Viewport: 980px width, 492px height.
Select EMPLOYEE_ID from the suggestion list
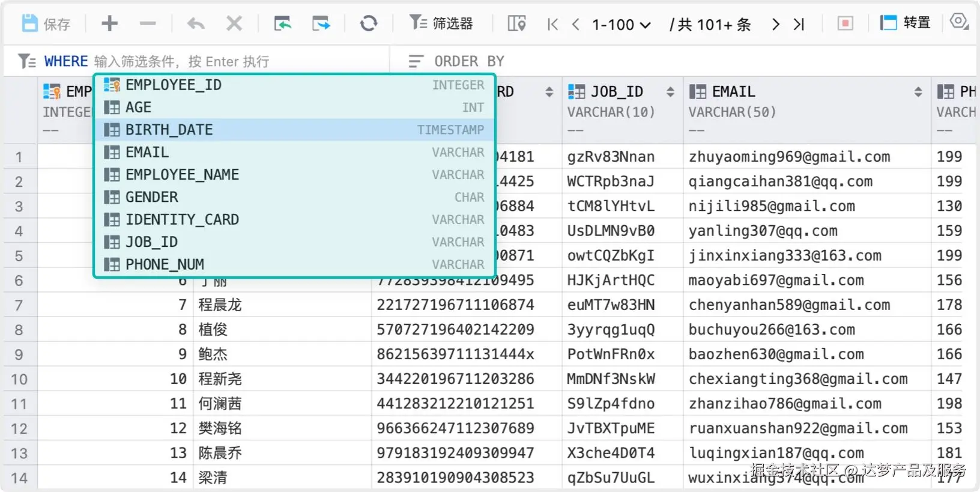(294, 85)
